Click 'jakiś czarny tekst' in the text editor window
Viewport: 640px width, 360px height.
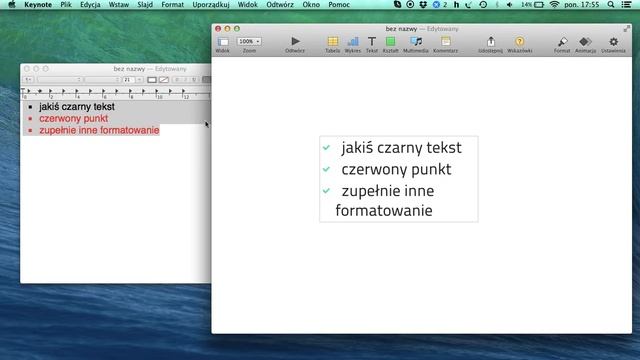[77, 107]
